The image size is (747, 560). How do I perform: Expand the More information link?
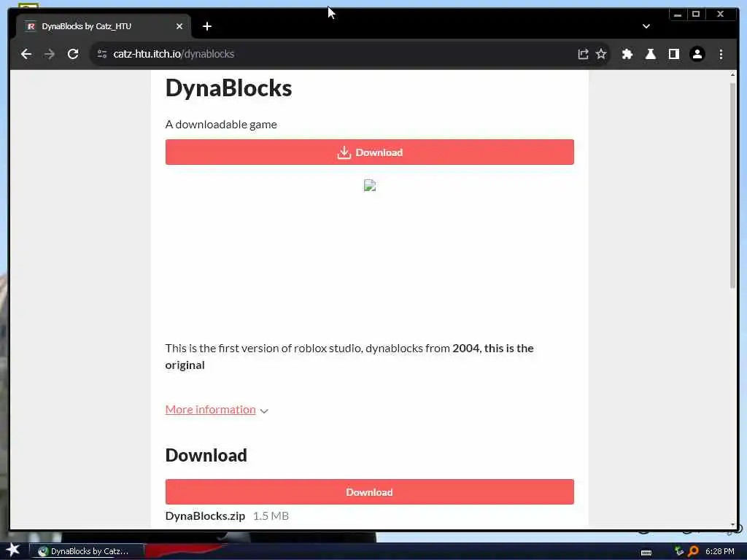210,410
